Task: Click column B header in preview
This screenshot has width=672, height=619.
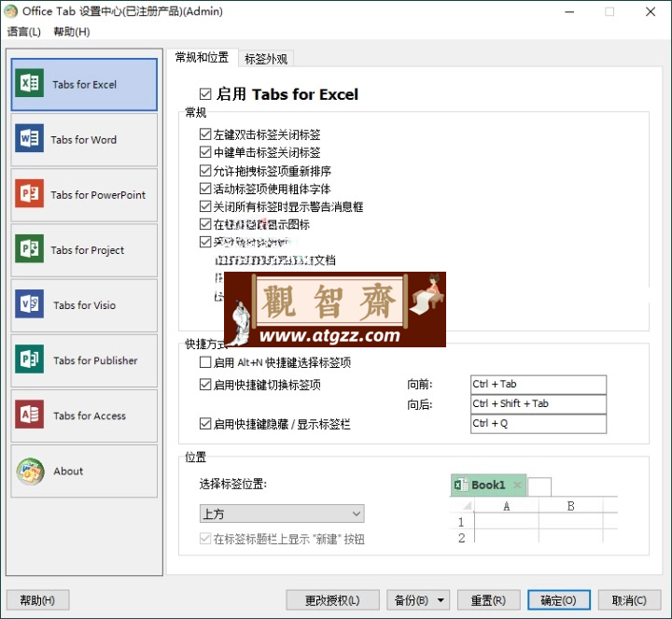Action: click(571, 506)
